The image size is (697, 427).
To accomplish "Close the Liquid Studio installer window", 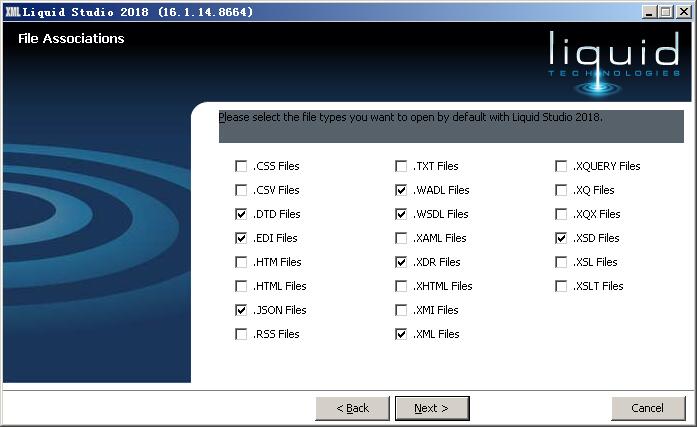I will [683, 12].
